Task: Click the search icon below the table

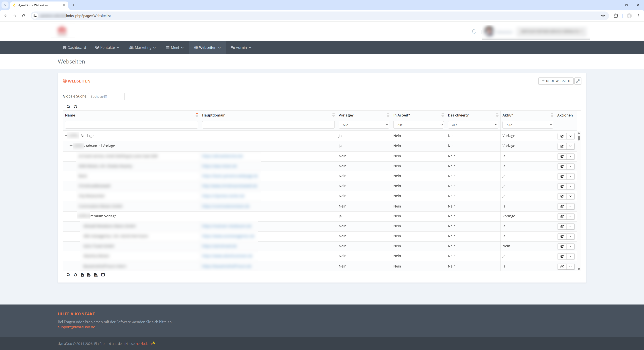Action: 68,275
